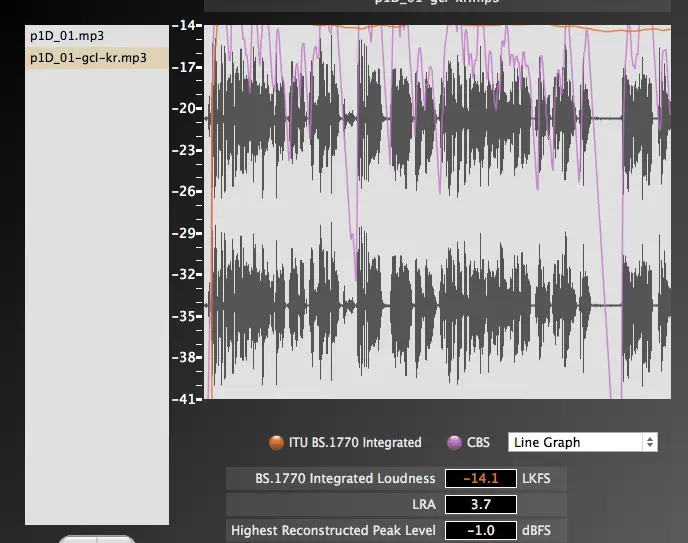The image size is (688, 543).
Task: Click the -41 mark on loudness axis
Action: click(186, 399)
